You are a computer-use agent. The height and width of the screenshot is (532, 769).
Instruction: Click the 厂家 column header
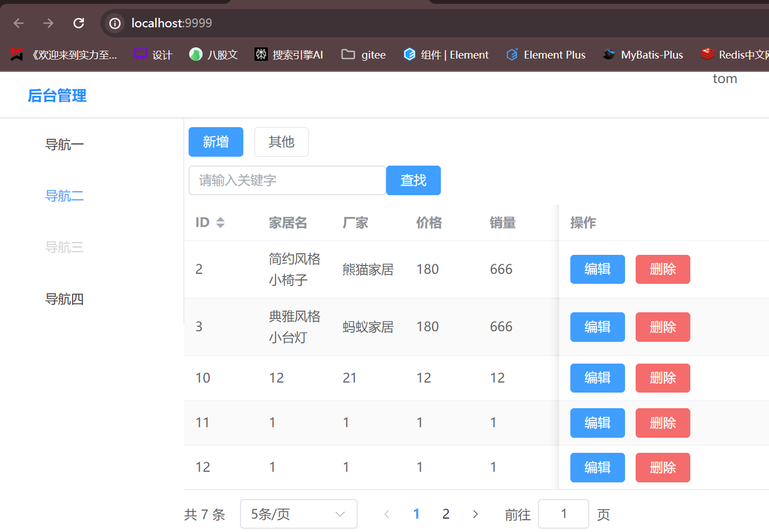pos(355,223)
